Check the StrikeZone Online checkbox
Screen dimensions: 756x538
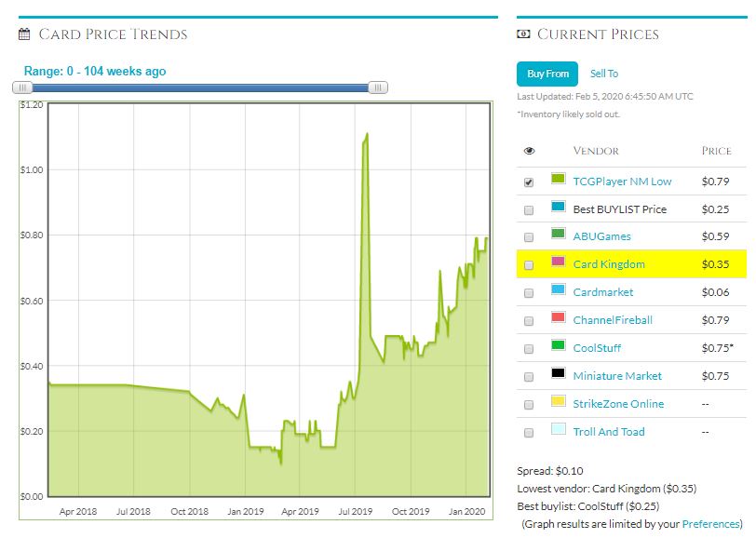click(x=529, y=405)
